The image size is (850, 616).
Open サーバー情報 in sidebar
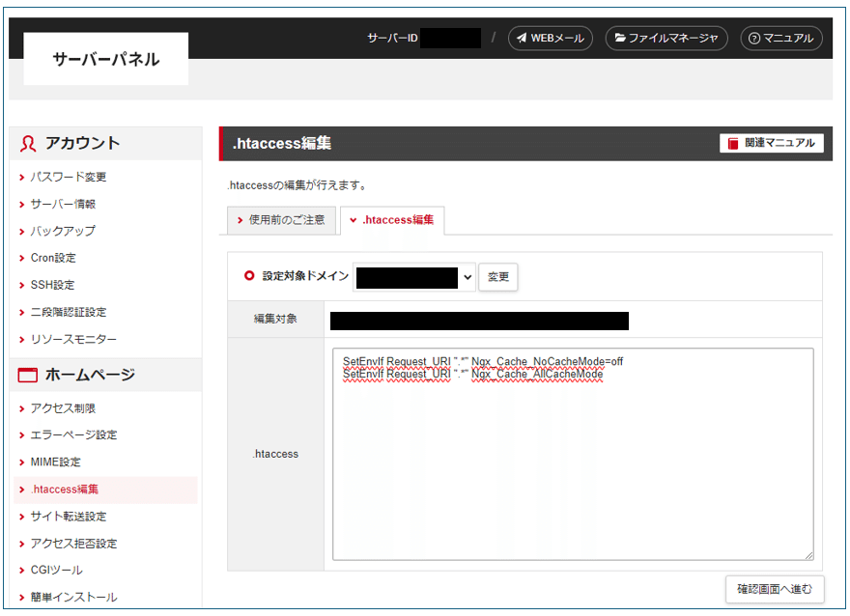point(63,205)
